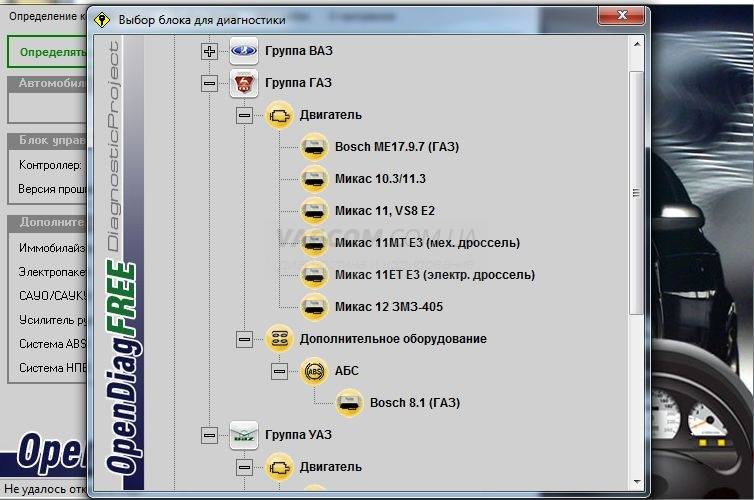This screenshot has height=500, width=754.
Task: Click the GAZ group logo icon
Action: click(244, 83)
